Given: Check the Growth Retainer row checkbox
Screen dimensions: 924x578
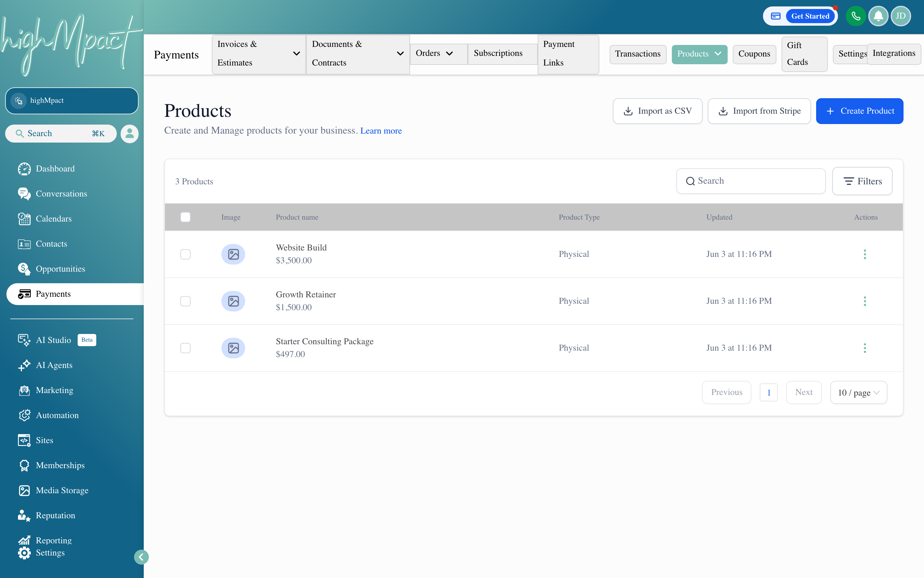Looking at the screenshot, I should [185, 301].
